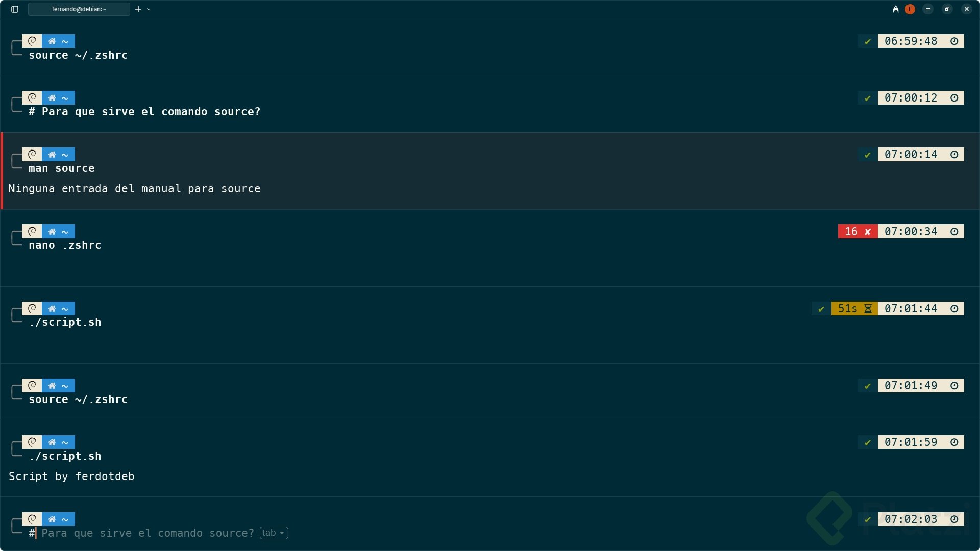Viewport: 980px width, 551px height.
Task: Select the 07:01:49 timestamp label
Action: (x=911, y=386)
